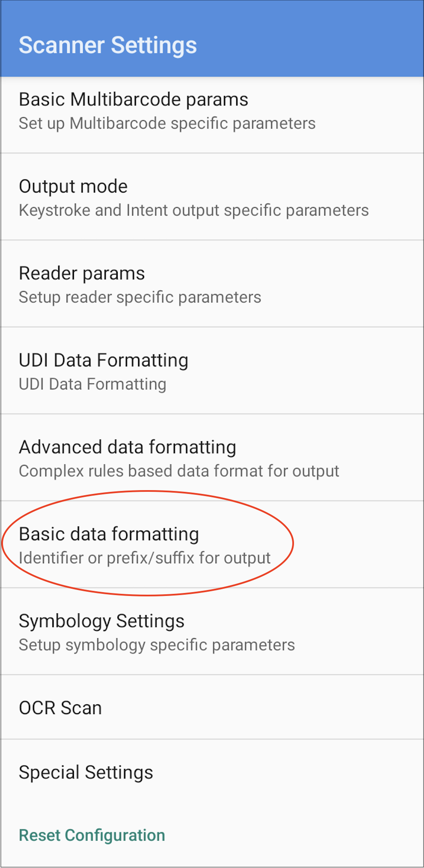Open Basic Multibarcode params settings
This screenshot has height=868, width=424.
click(133, 99)
